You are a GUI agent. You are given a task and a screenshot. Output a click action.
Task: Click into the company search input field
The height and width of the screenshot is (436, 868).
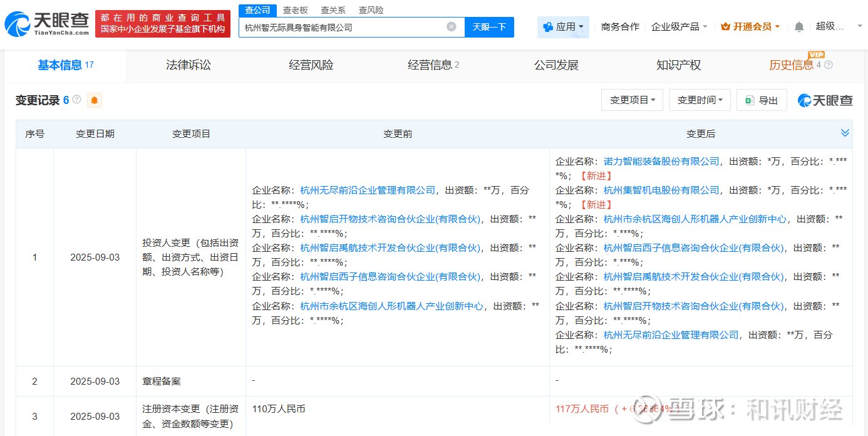click(341, 27)
